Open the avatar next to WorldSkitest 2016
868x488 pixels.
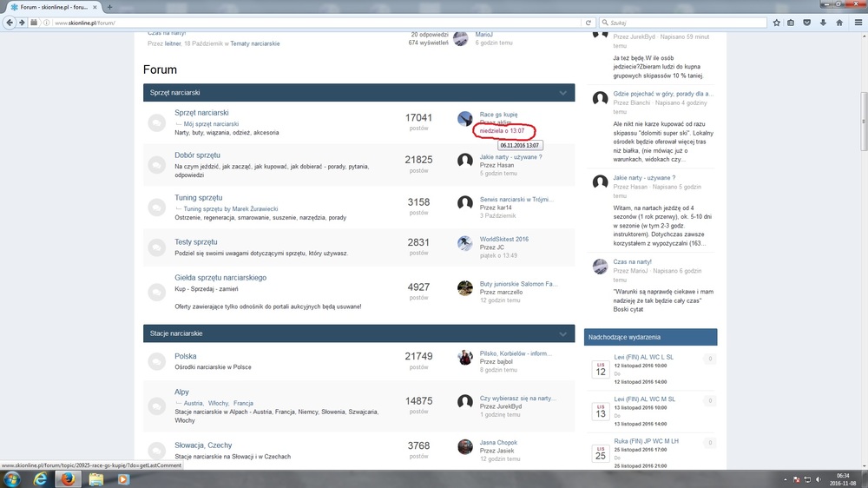pyautogui.click(x=465, y=242)
